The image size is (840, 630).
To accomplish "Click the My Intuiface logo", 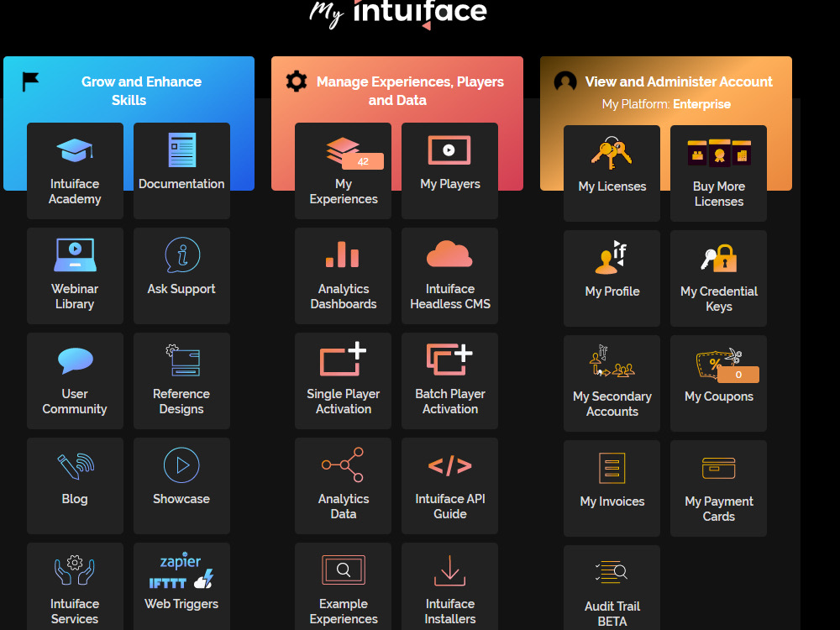I will (398, 13).
